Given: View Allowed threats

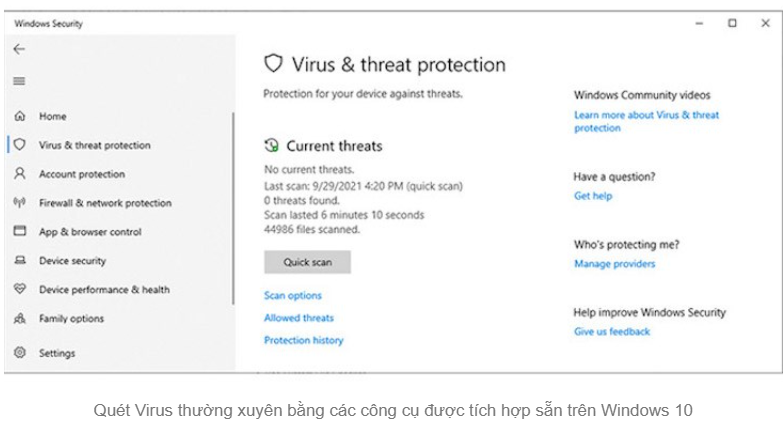Looking at the screenshot, I should pyautogui.click(x=299, y=318).
